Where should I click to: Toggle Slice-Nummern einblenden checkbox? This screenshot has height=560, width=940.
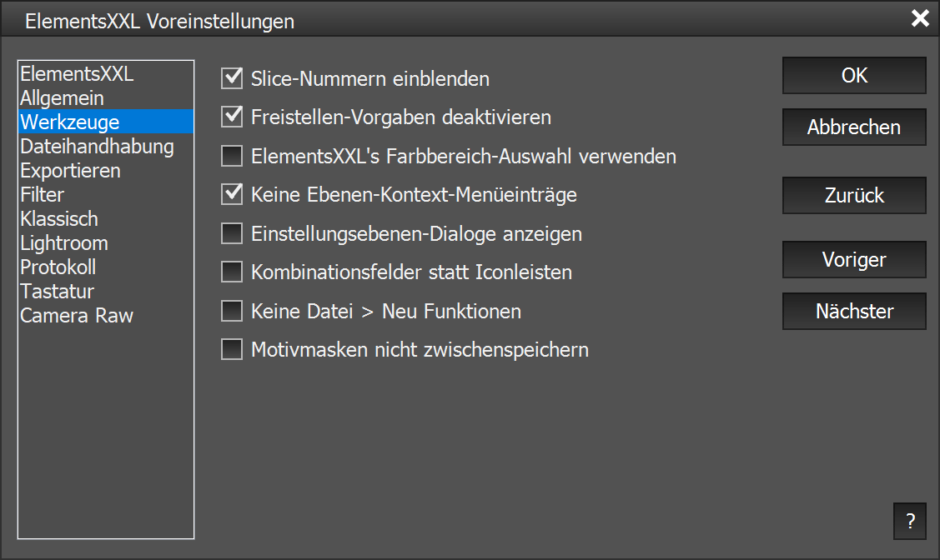coord(231,79)
